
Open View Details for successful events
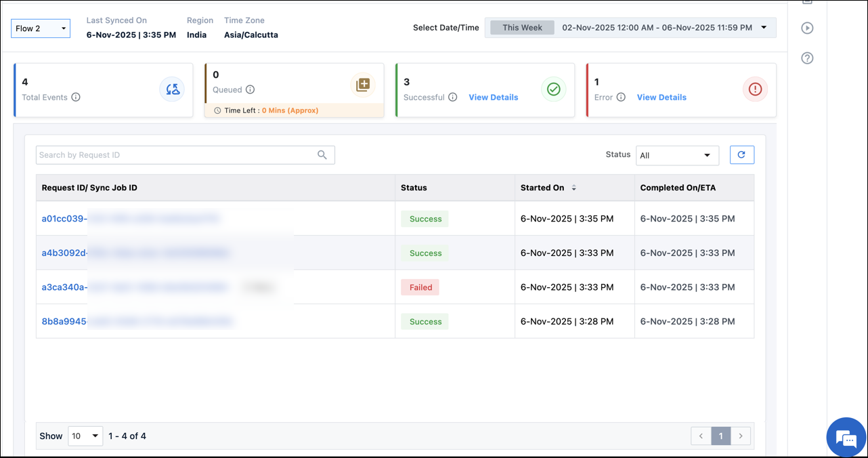point(494,97)
